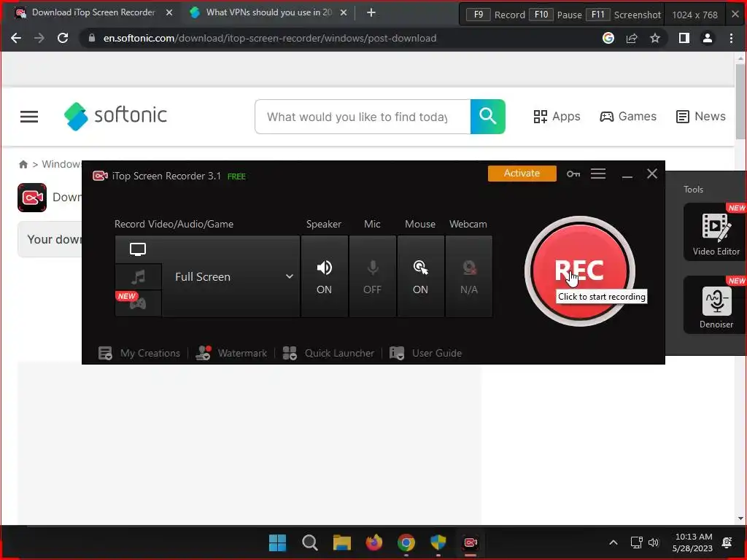Image resolution: width=747 pixels, height=560 pixels.
Task: Open the Chrome three-dot menu
Action: point(731,38)
